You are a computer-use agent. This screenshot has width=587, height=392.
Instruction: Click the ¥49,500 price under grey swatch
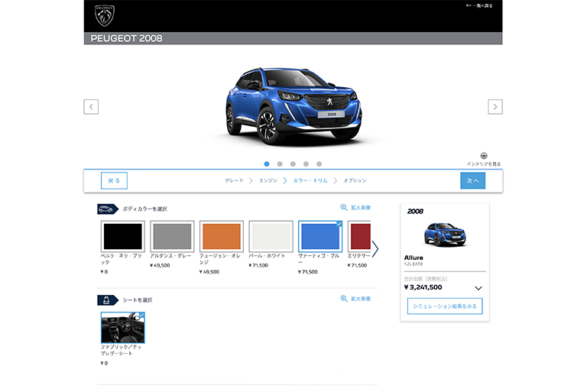point(160,265)
